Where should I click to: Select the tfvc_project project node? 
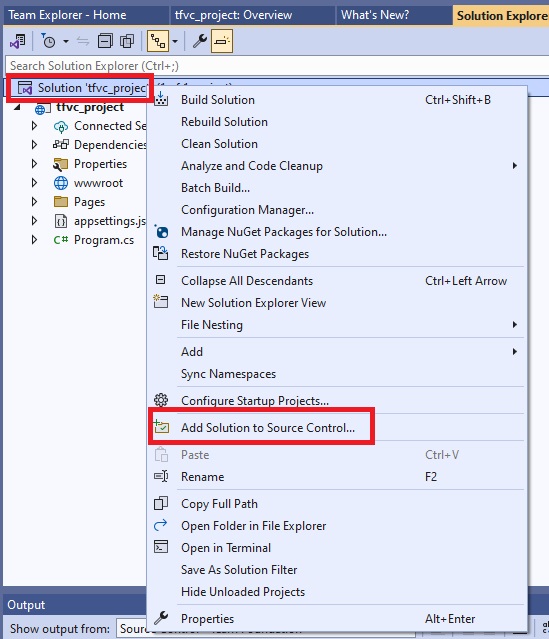pyautogui.click(x=90, y=107)
